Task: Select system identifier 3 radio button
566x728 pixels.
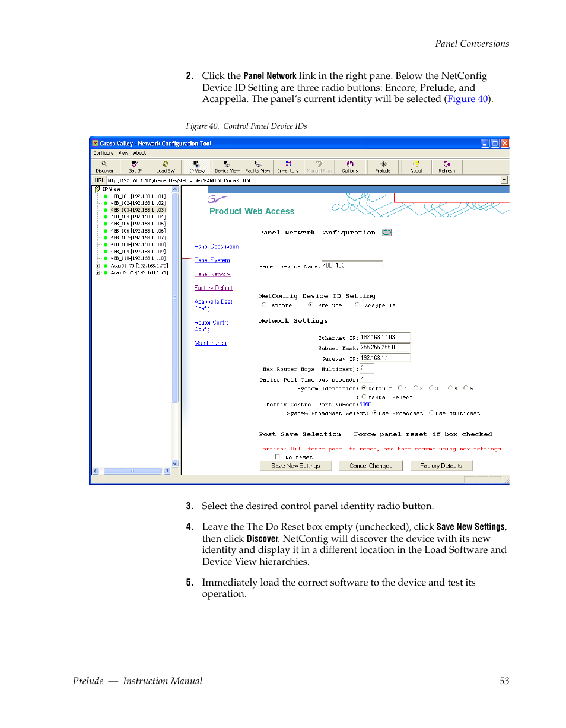Action: point(431,388)
